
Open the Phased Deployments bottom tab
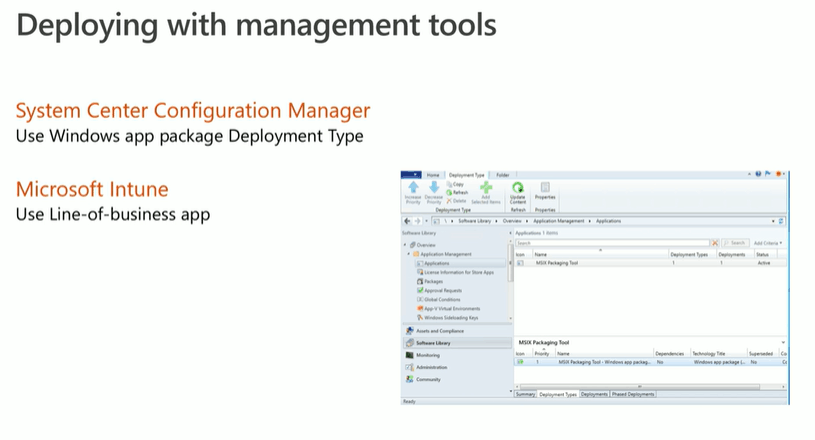coord(633,394)
